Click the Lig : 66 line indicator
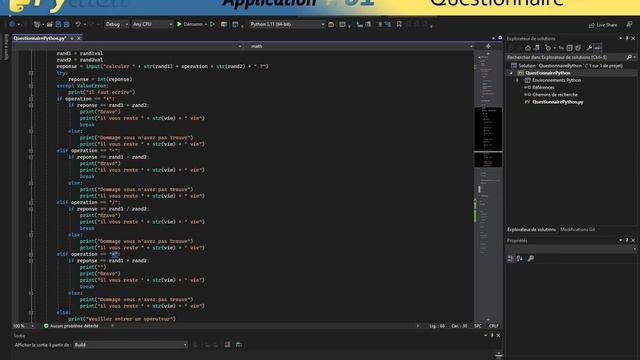Viewport: 640px width, 360px height. [437, 326]
